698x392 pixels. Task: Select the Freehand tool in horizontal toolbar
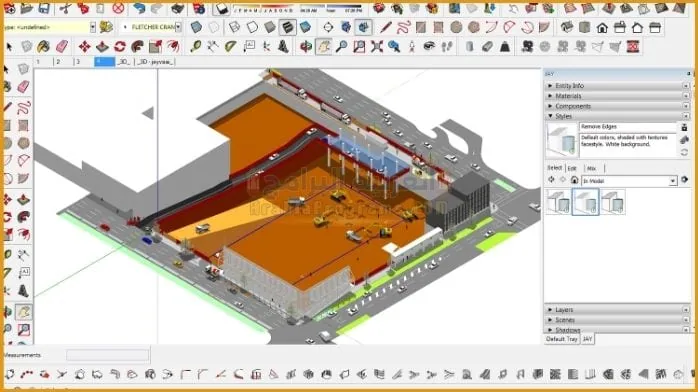click(403, 27)
